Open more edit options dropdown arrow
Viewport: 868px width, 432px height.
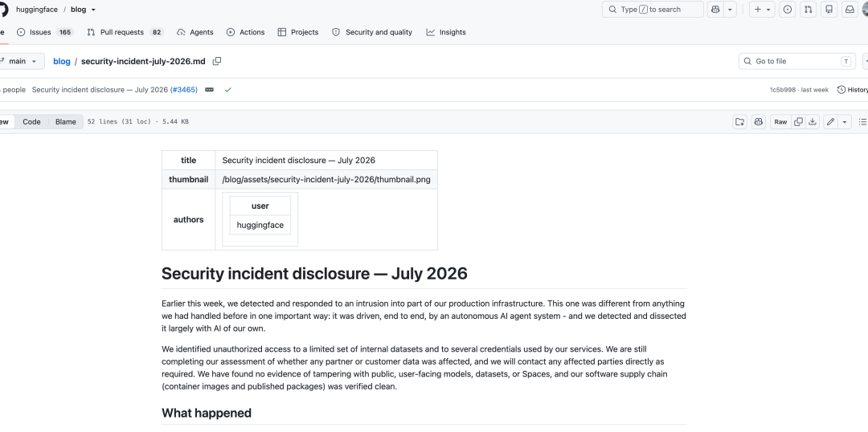(845, 122)
